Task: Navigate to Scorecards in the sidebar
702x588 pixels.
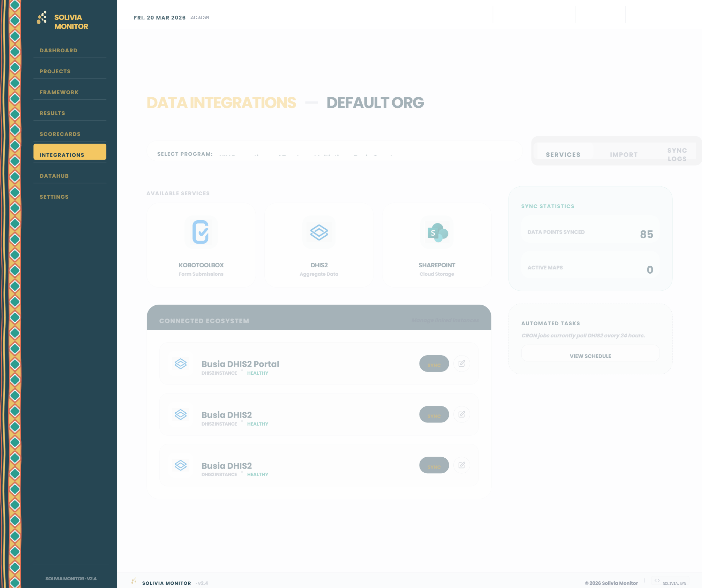Action: click(60, 134)
